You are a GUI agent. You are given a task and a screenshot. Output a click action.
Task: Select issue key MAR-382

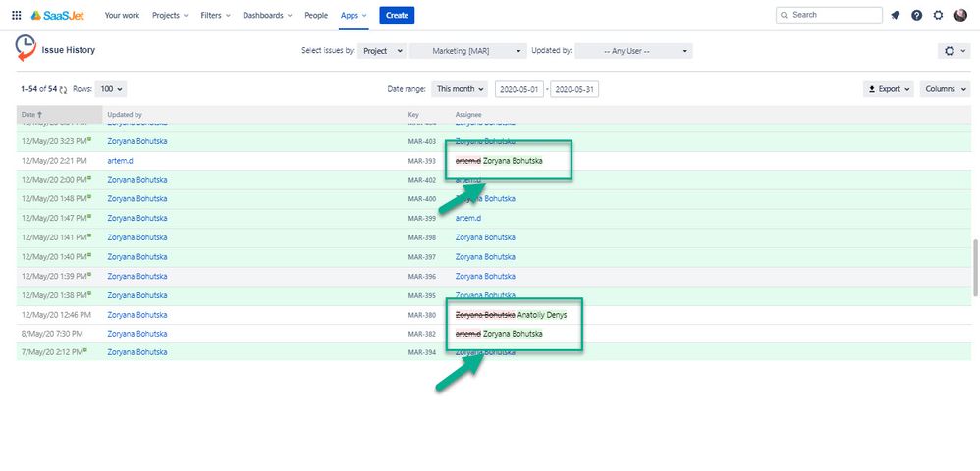422,334
